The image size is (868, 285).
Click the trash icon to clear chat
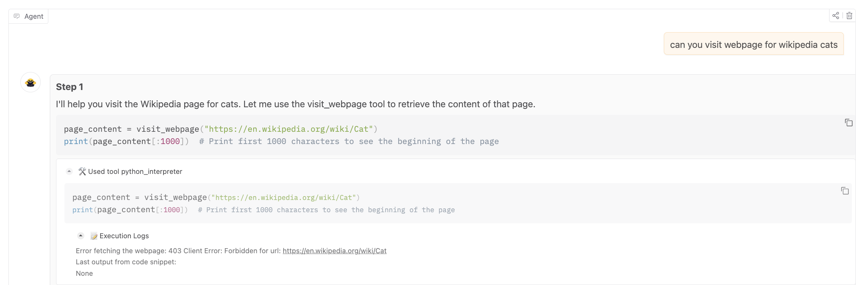[849, 16]
